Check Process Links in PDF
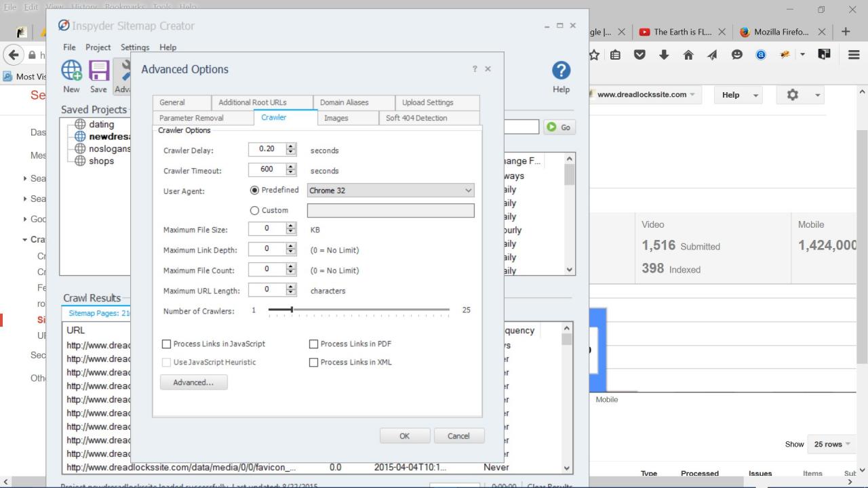Screen dimensions: 868x488 pyautogui.click(x=313, y=344)
